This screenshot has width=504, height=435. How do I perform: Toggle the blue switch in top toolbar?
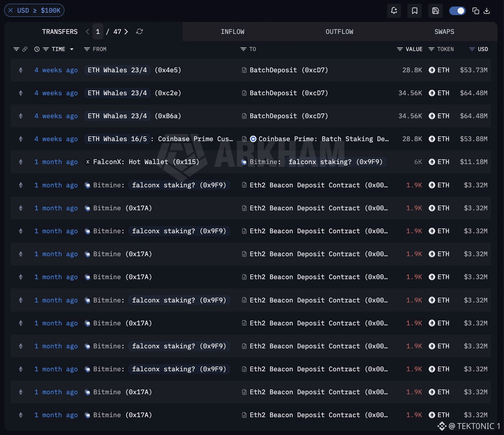coord(457,11)
